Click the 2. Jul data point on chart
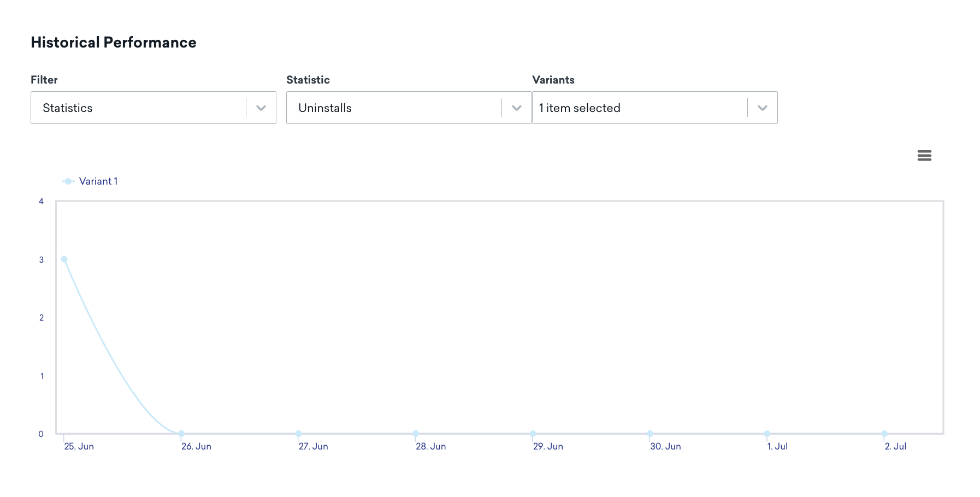 pyautogui.click(x=884, y=434)
